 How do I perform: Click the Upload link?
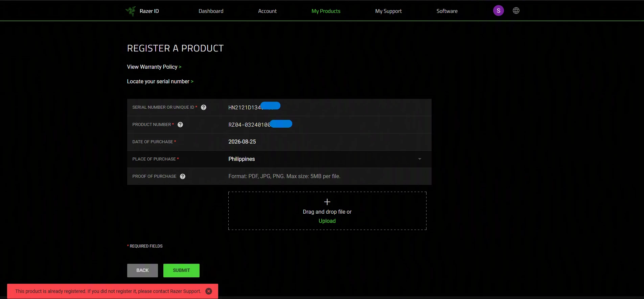click(327, 221)
